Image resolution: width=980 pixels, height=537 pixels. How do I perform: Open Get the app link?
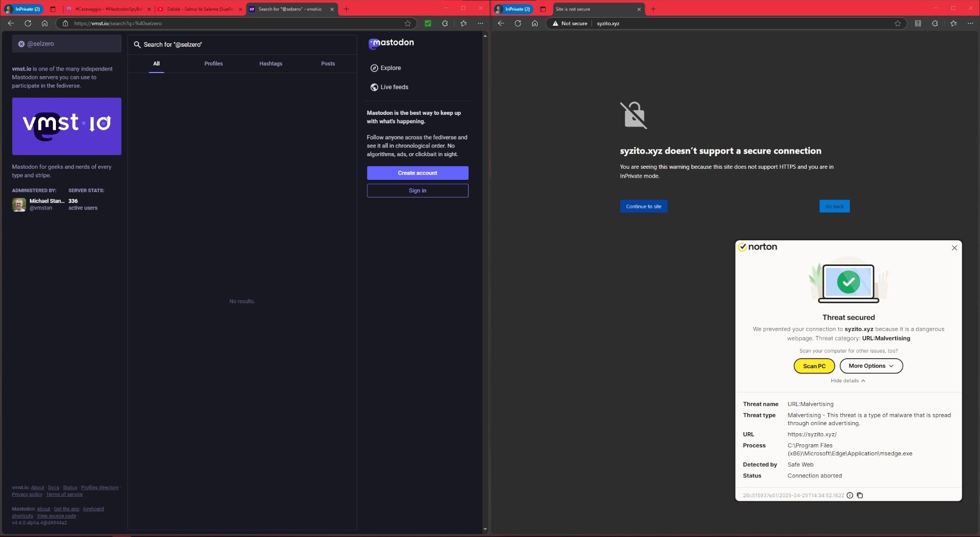tap(67, 509)
